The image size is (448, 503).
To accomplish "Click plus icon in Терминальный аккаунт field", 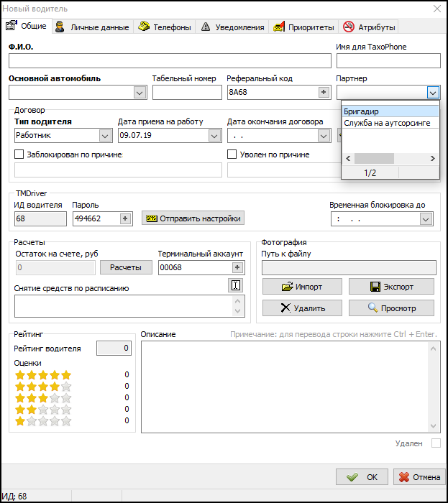I will pyautogui.click(x=237, y=267).
